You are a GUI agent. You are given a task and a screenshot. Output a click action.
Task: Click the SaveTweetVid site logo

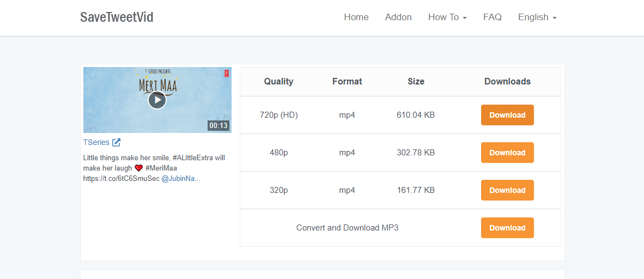point(117,17)
